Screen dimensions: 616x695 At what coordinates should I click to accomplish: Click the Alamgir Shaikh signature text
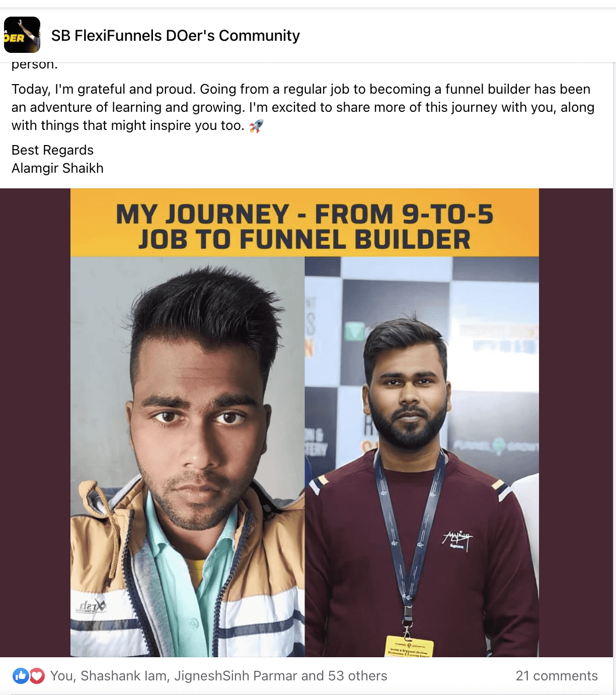click(57, 168)
